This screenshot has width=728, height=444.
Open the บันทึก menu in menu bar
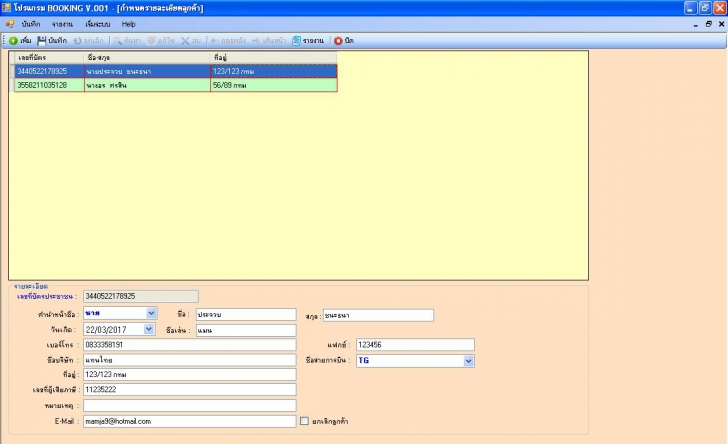[31, 24]
